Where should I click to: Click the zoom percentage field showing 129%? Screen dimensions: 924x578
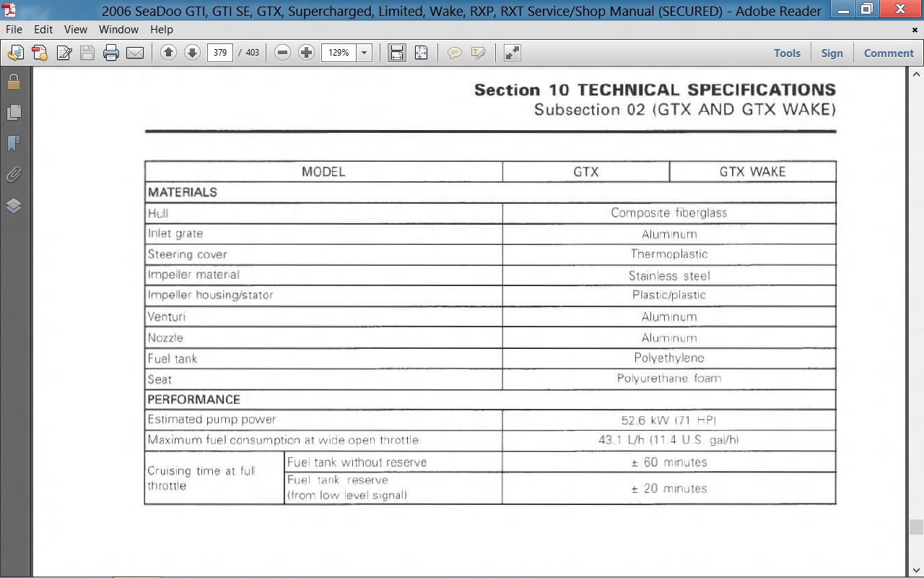point(339,53)
